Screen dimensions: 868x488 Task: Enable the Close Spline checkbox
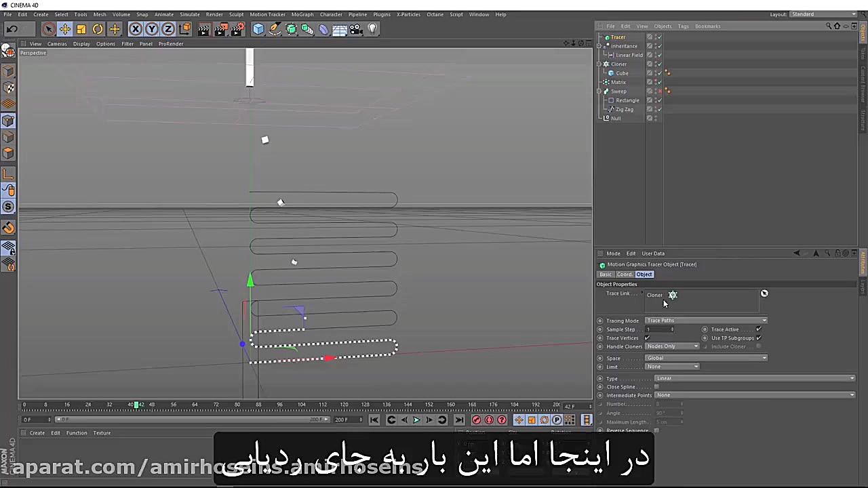(x=656, y=386)
